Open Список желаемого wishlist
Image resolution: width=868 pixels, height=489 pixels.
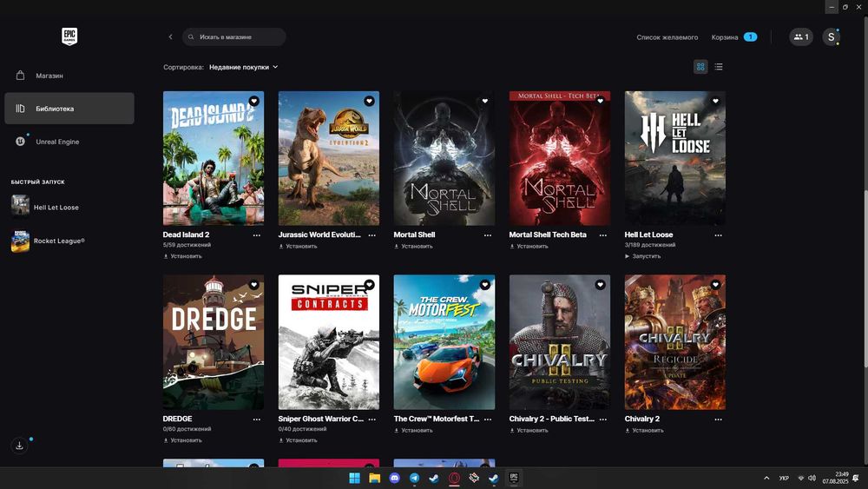[667, 37]
